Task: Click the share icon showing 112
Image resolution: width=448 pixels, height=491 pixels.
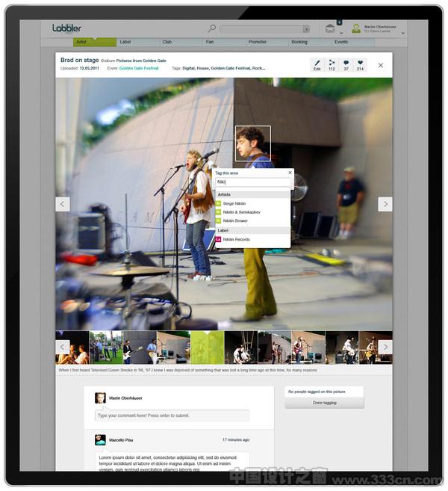Action: click(332, 65)
